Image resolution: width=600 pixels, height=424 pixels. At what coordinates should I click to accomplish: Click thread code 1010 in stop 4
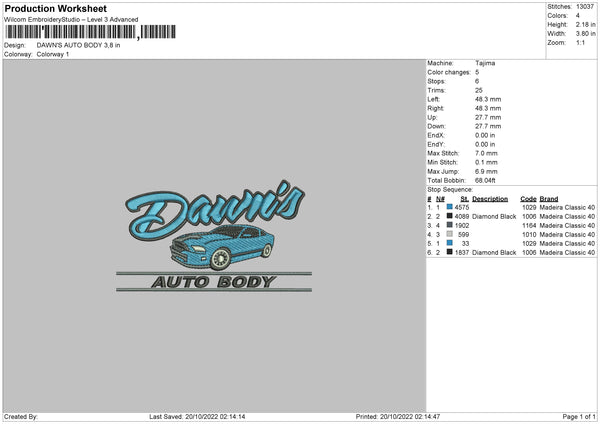pos(529,235)
